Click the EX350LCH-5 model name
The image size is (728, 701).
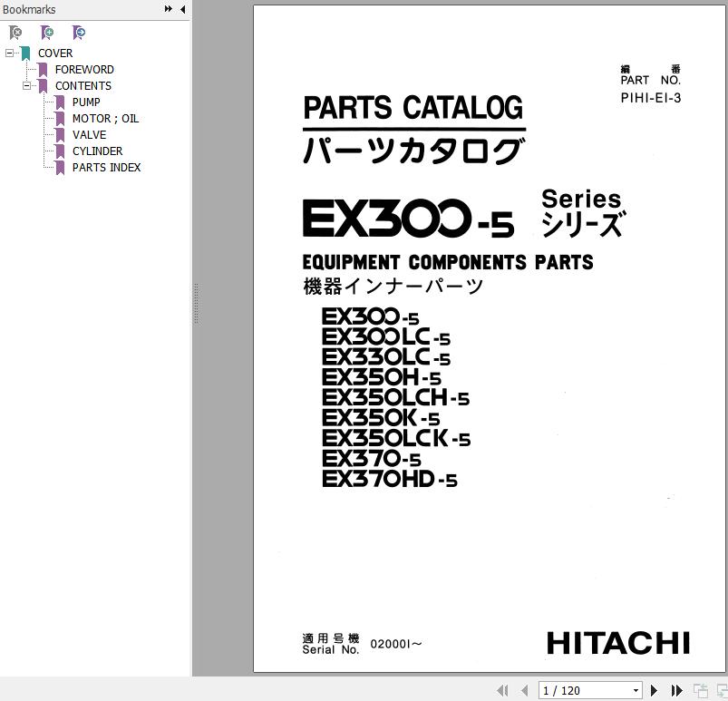click(x=395, y=397)
